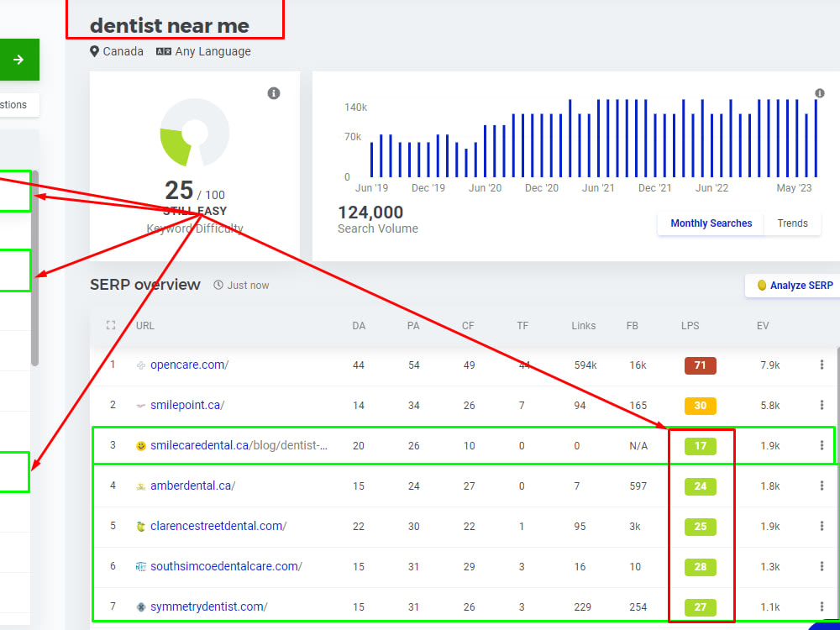Click the smilepoint.ca favicon
Viewport: 840px width, 630px height.
pos(141,406)
